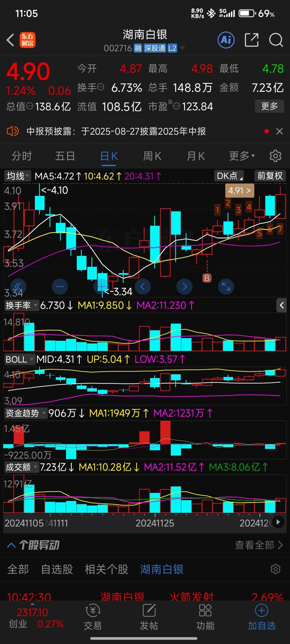
Task: Open 发帖 post icon
Action: click(x=149, y=617)
